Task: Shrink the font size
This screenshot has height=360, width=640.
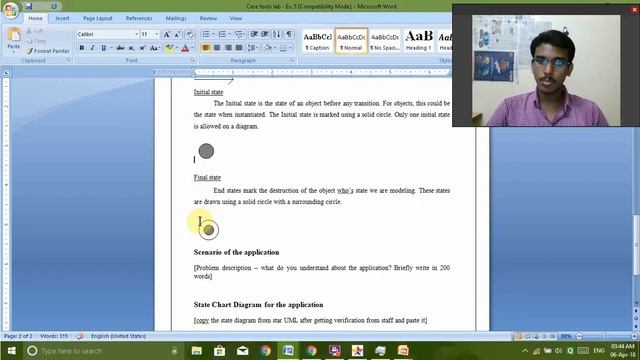Action: 178,35
